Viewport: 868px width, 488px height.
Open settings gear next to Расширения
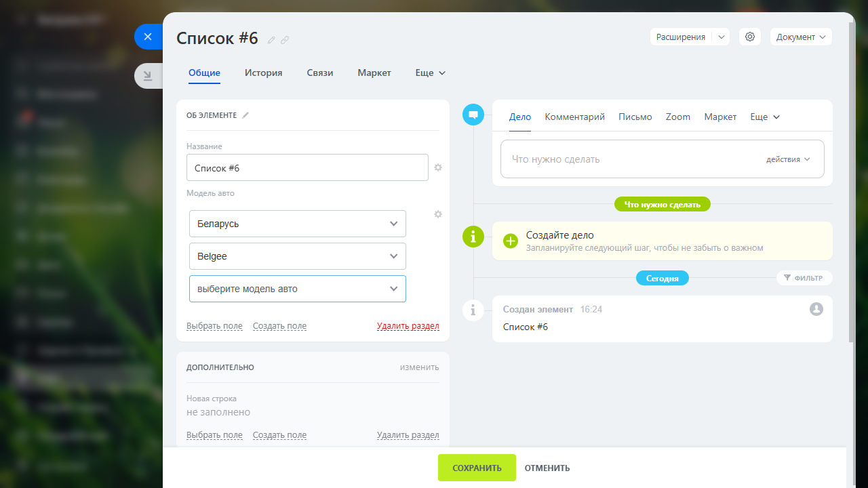pos(750,37)
